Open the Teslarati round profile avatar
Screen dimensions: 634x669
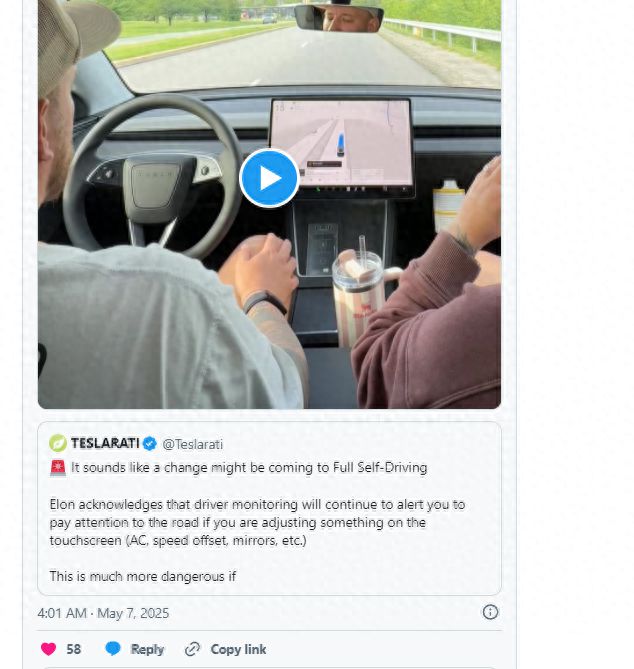58,443
